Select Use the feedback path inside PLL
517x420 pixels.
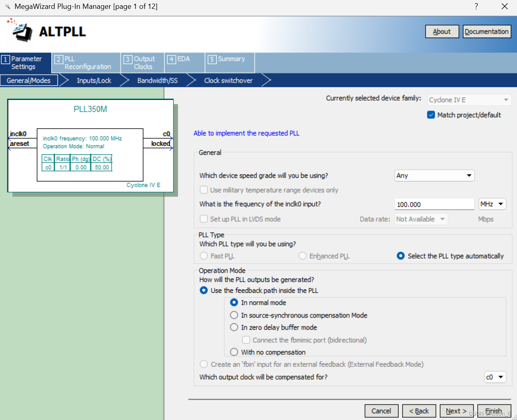click(204, 290)
